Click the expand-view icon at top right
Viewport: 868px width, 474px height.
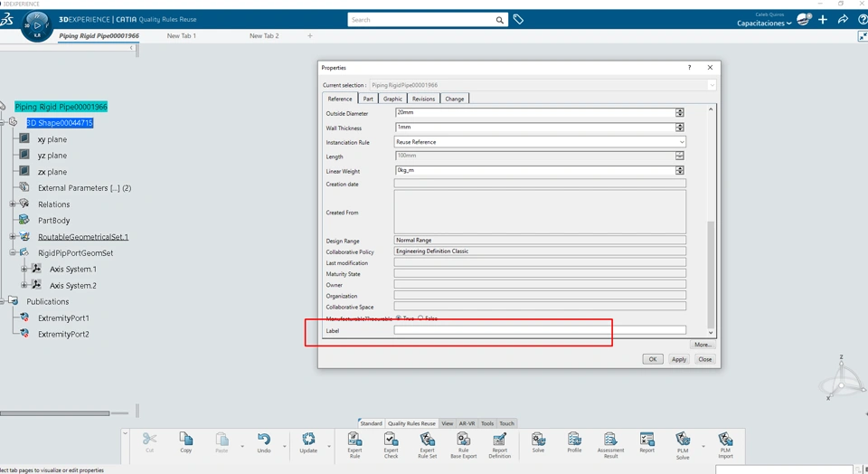click(x=863, y=36)
